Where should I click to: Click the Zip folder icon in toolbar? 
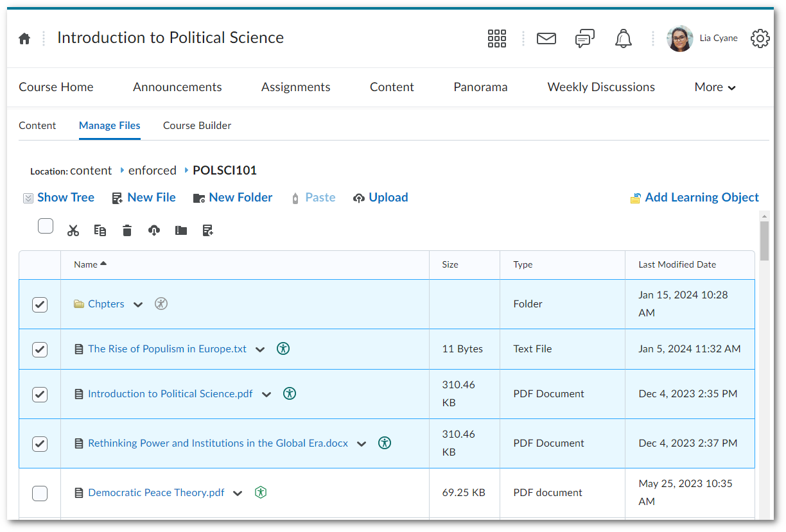point(181,230)
